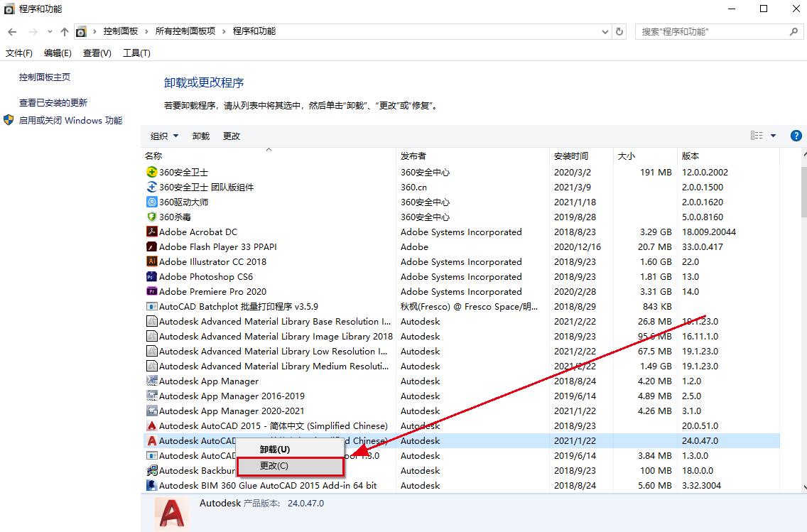Viewport: 807px width, 532px height.
Task: Open the address bar history dropdown
Action: pyautogui.click(x=605, y=31)
